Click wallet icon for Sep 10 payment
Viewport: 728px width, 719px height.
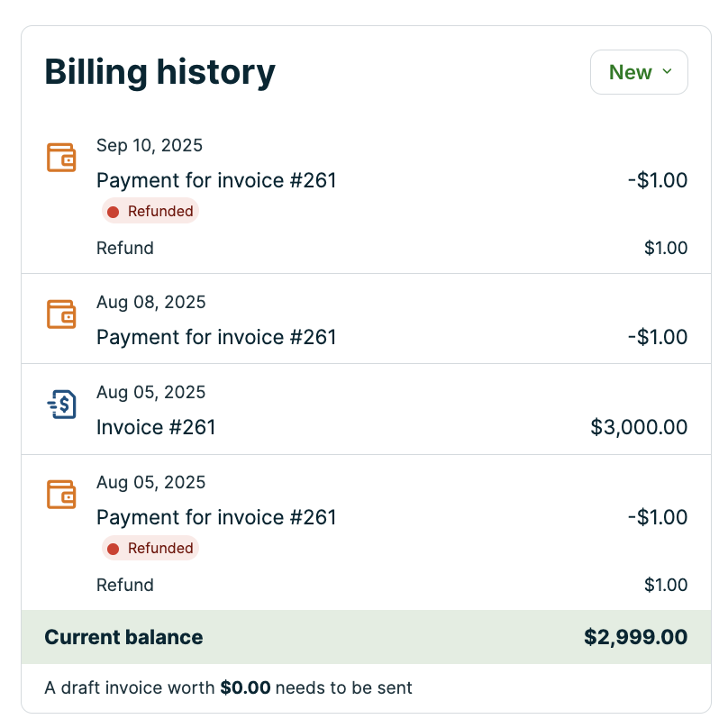61,157
